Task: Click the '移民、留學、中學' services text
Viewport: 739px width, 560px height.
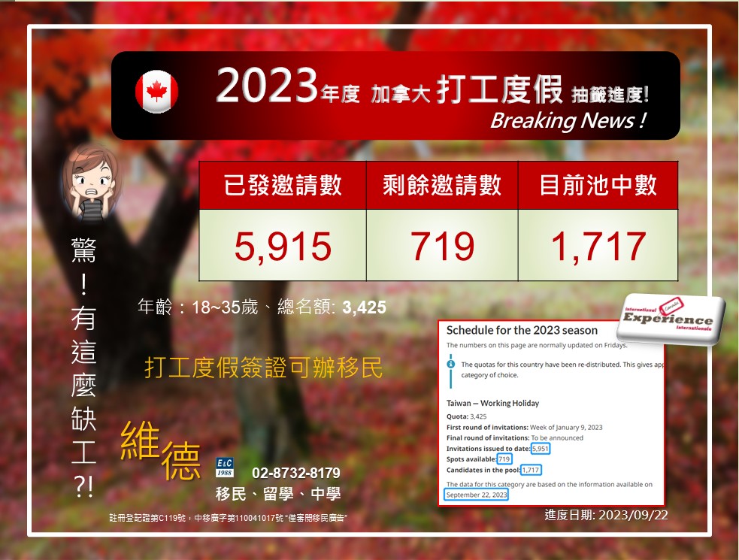Action: pyautogui.click(x=278, y=494)
